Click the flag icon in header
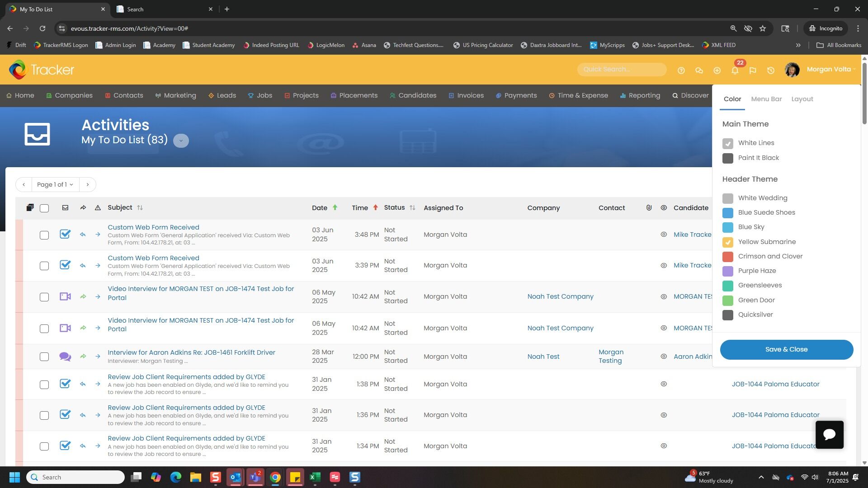The image size is (868, 488). pyautogui.click(x=753, y=70)
